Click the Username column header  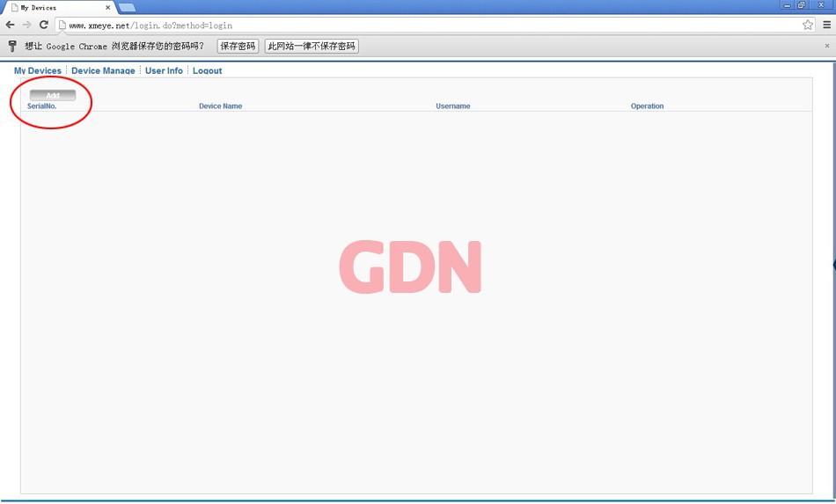coord(452,106)
